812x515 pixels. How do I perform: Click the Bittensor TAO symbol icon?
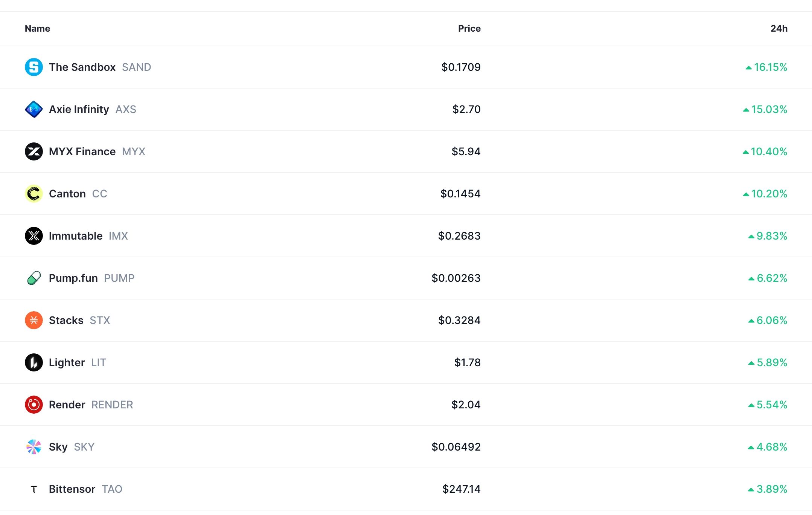click(34, 489)
